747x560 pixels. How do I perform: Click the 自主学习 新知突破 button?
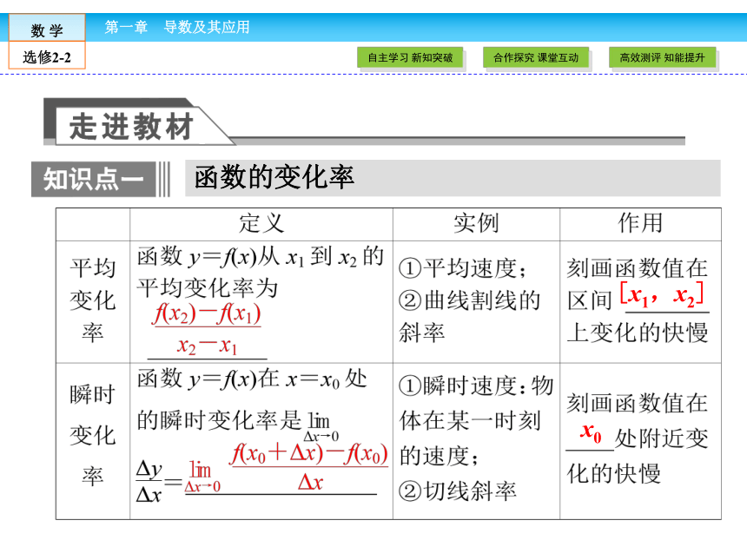[410, 57]
